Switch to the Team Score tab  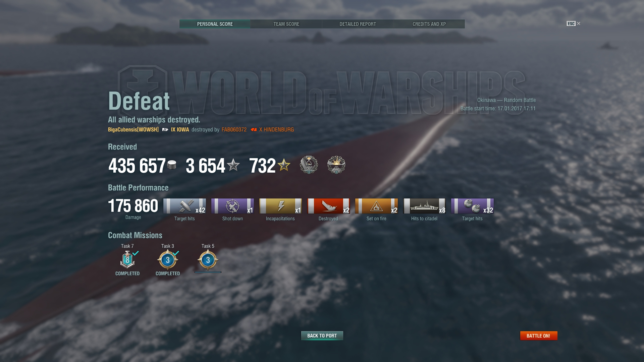[x=286, y=24]
